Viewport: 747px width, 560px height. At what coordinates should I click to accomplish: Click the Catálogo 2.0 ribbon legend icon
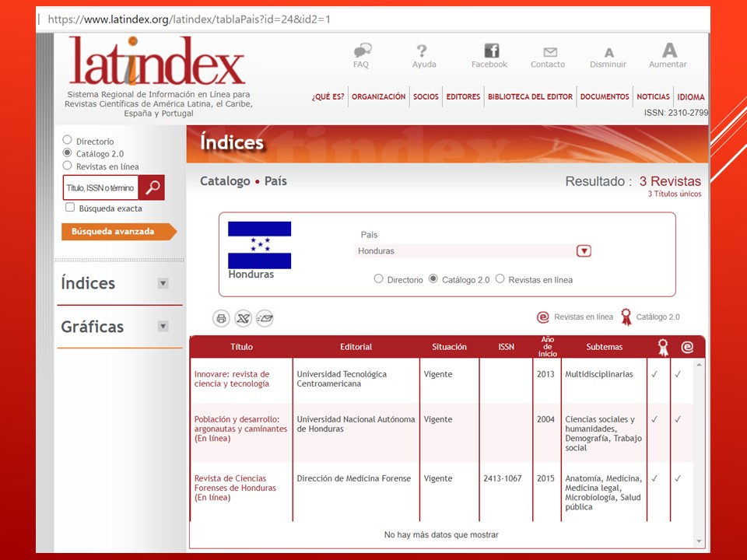pyautogui.click(x=626, y=317)
